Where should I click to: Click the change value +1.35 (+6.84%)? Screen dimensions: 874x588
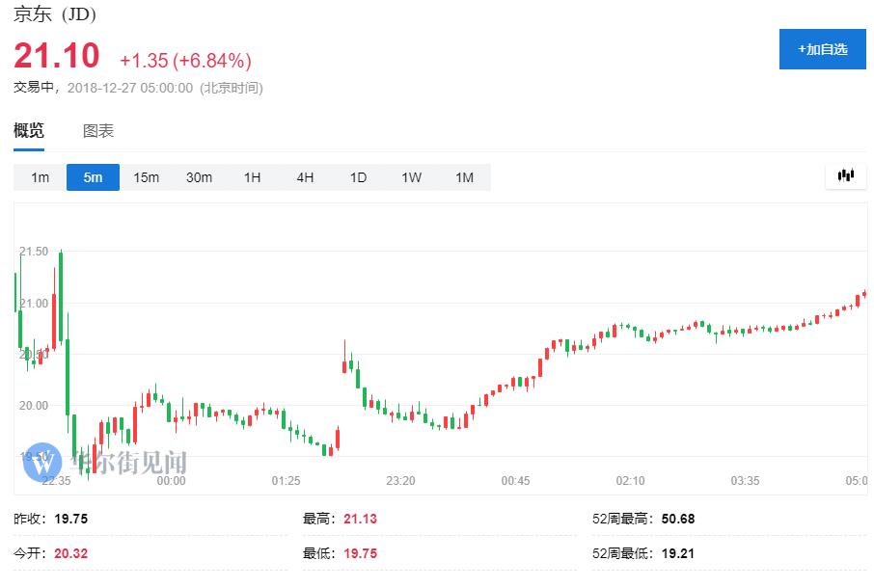[185, 60]
